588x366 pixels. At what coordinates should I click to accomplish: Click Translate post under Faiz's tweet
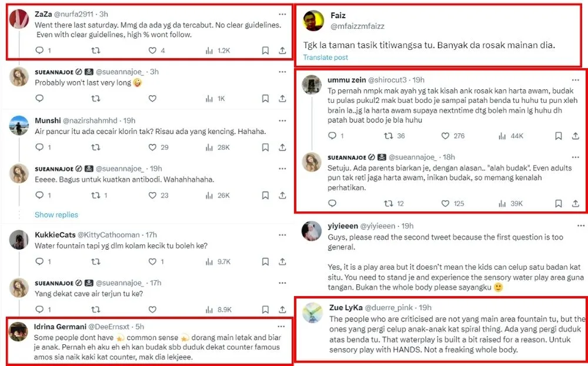point(326,58)
